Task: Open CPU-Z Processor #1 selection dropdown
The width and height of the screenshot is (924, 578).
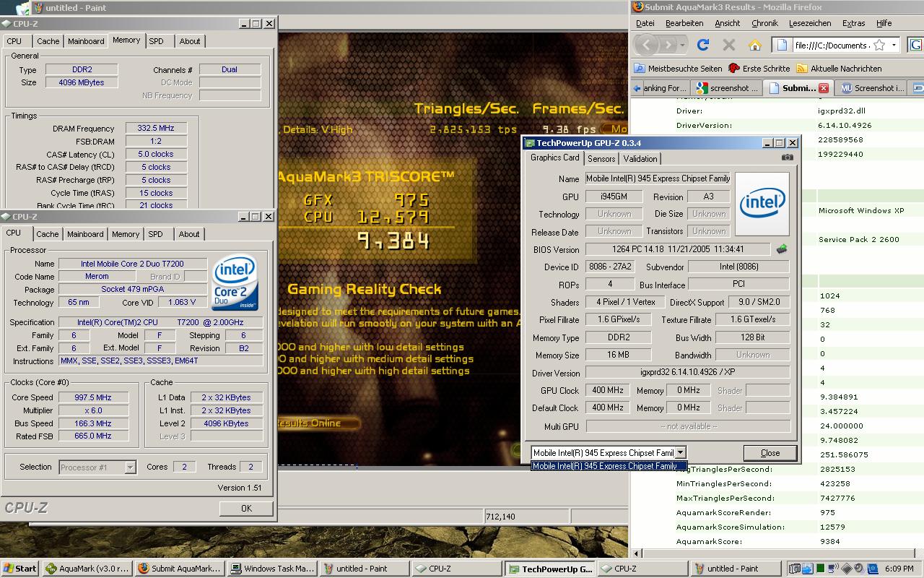Action: tap(97, 467)
